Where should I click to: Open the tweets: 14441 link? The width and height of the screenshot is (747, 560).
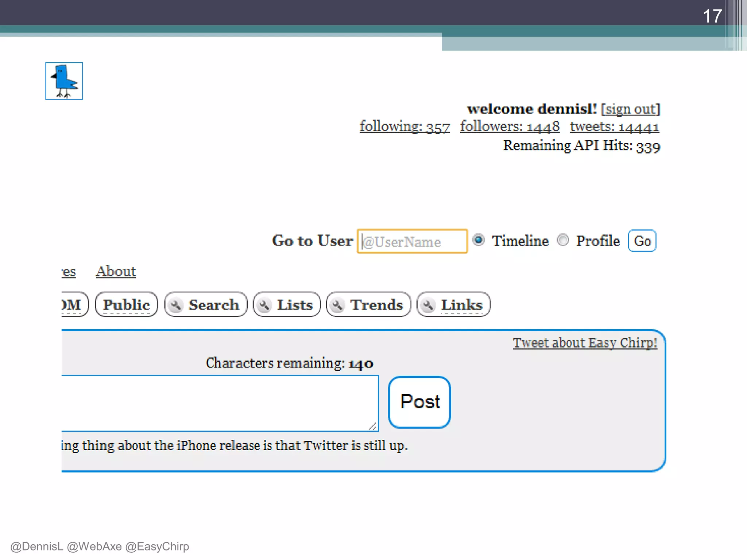pos(615,127)
